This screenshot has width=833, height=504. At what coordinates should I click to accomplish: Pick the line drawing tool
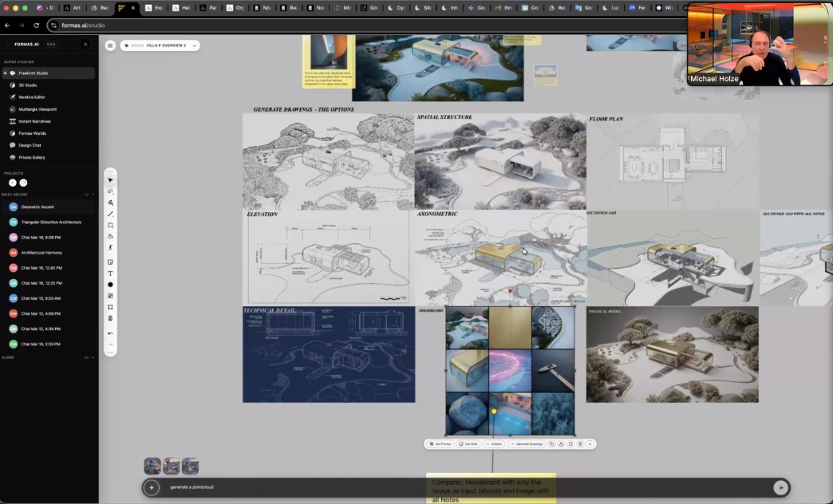pos(111,214)
